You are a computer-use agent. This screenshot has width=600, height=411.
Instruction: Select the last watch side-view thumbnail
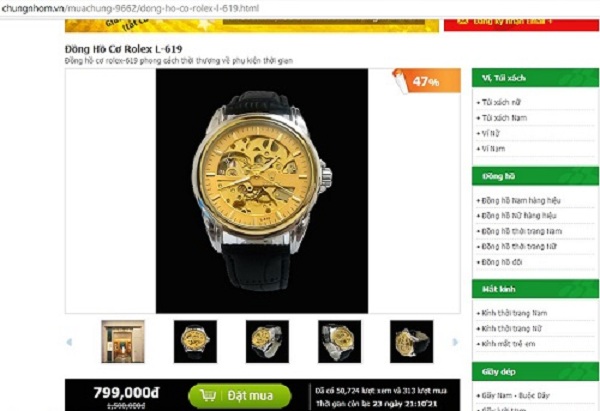click(411, 341)
